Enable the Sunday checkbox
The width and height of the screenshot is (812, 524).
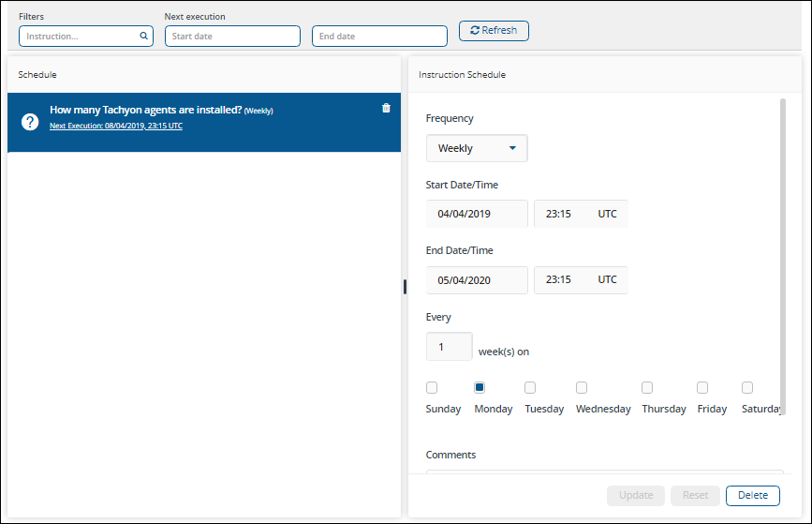click(432, 387)
